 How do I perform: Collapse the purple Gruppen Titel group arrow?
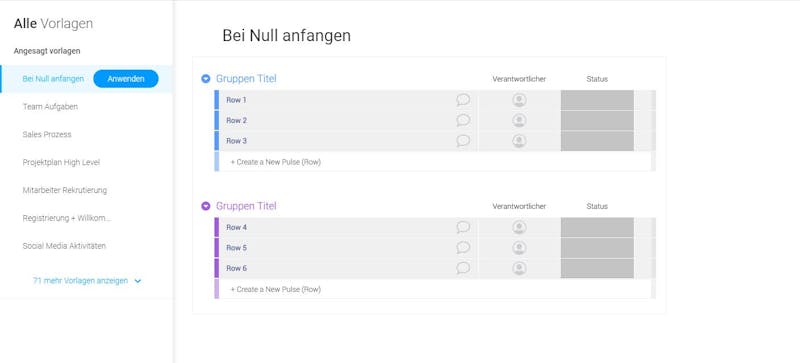pyautogui.click(x=206, y=206)
